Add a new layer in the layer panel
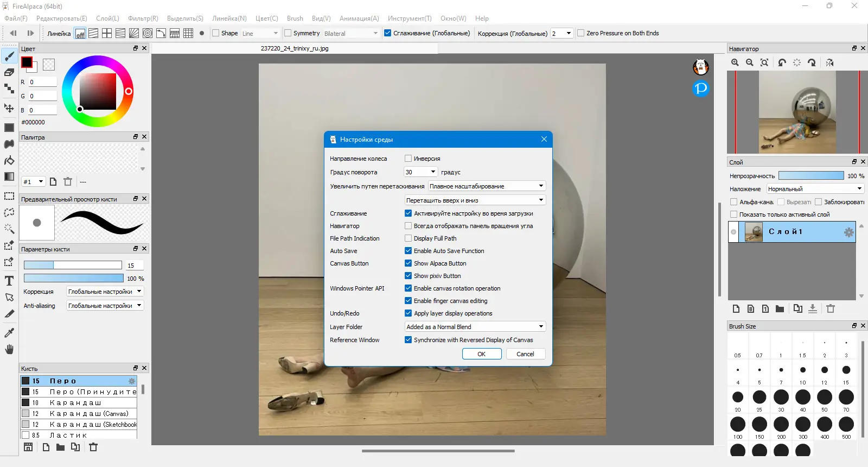This screenshot has height=467, width=868. coord(736,309)
